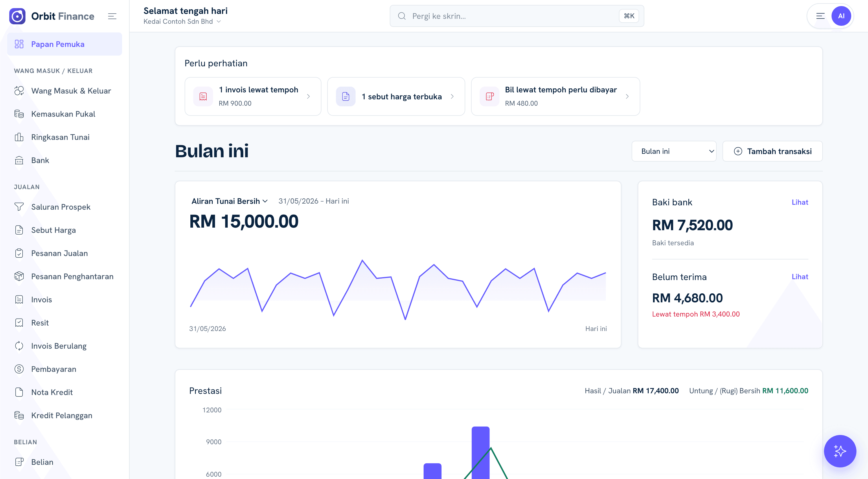
Task: Open the 1 invois lewat tempoh card
Action: pos(253,97)
